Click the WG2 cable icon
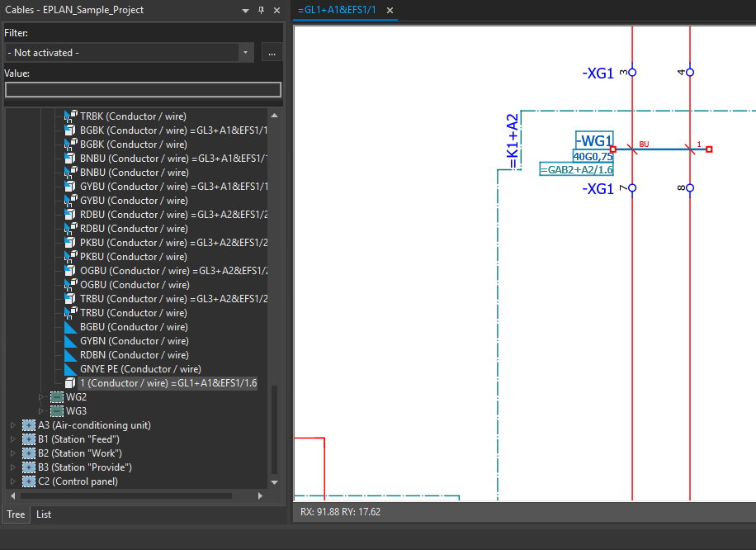Viewport: 756px width, 550px height. (x=55, y=396)
